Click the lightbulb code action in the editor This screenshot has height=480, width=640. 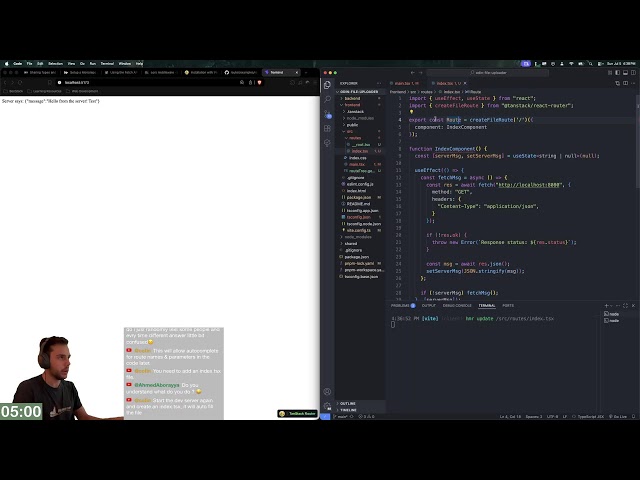pyautogui.click(x=411, y=112)
